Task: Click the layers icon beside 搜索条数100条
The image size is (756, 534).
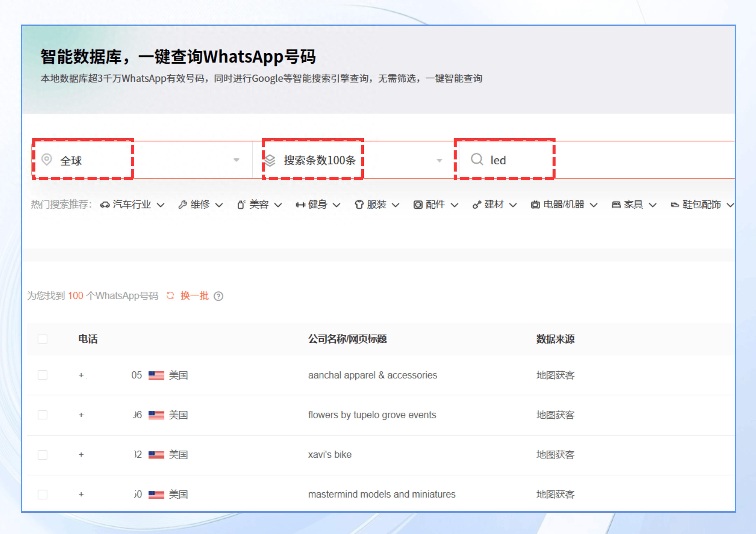Action: pyautogui.click(x=270, y=160)
